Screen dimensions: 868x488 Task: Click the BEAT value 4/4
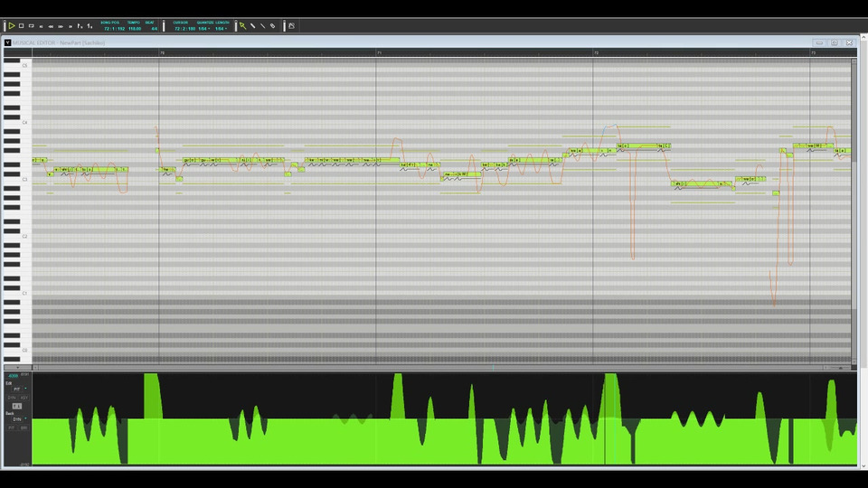[154, 29]
